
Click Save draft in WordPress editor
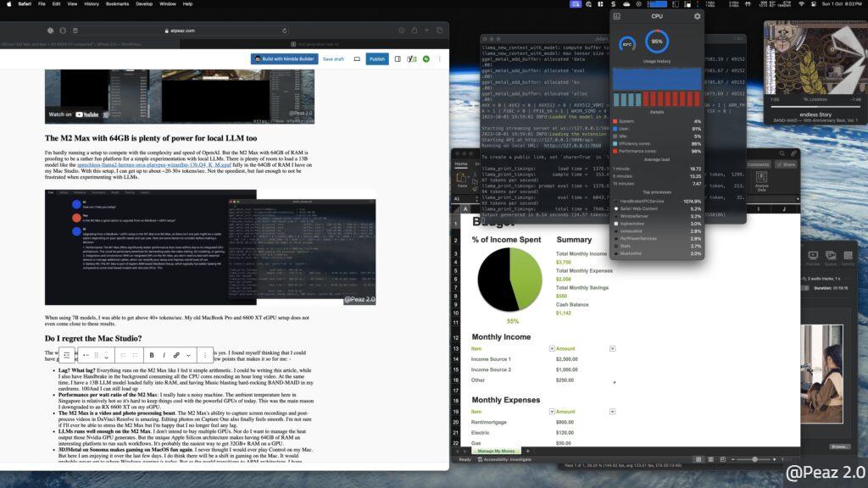[333, 58]
